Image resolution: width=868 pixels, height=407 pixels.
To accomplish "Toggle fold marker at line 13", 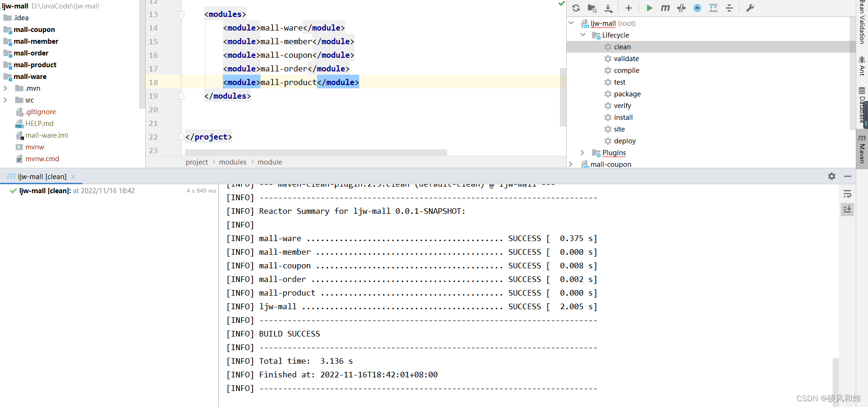I will click(181, 15).
